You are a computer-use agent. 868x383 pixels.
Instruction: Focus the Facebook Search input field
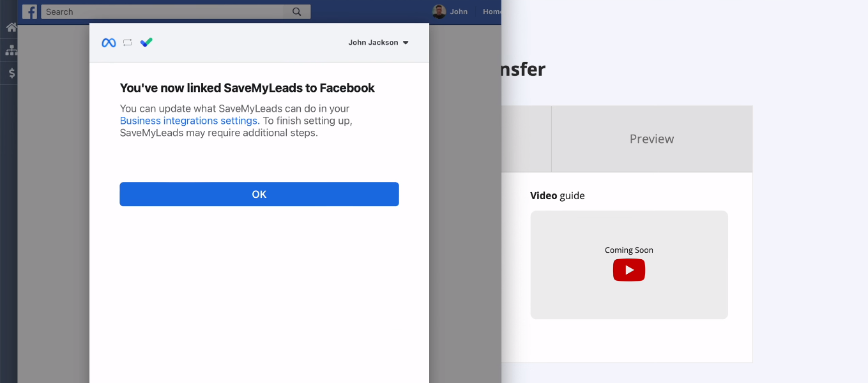[x=163, y=11]
